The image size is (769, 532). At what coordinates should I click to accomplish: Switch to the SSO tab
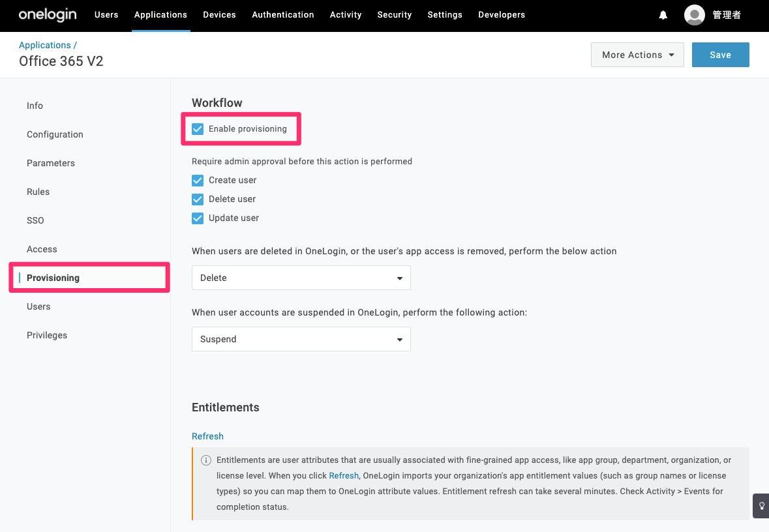point(35,220)
